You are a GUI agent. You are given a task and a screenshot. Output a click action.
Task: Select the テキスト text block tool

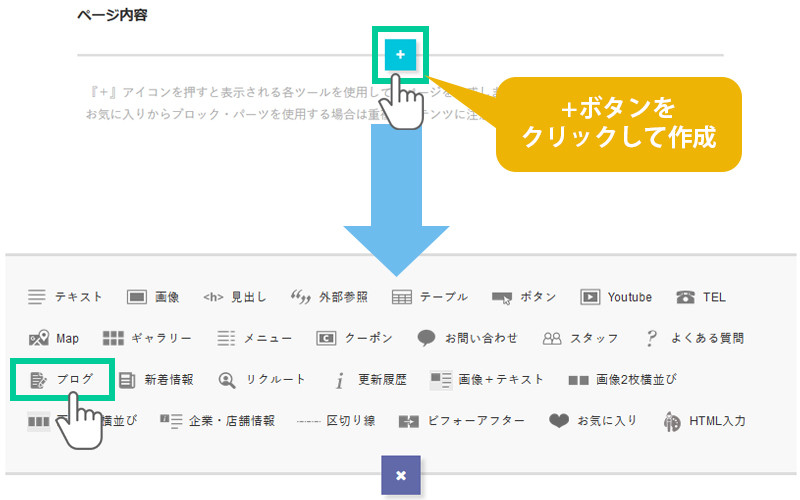pos(66,297)
